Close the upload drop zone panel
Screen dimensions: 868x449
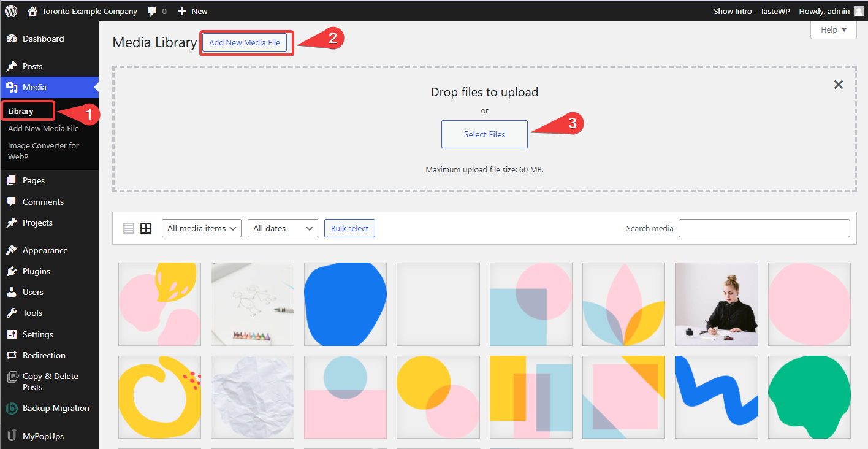tap(839, 85)
